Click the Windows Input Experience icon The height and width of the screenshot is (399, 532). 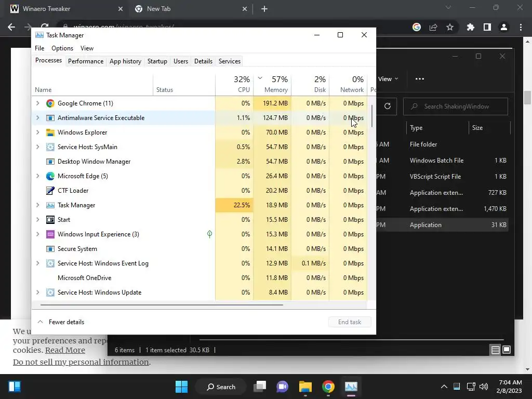point(50,234)
